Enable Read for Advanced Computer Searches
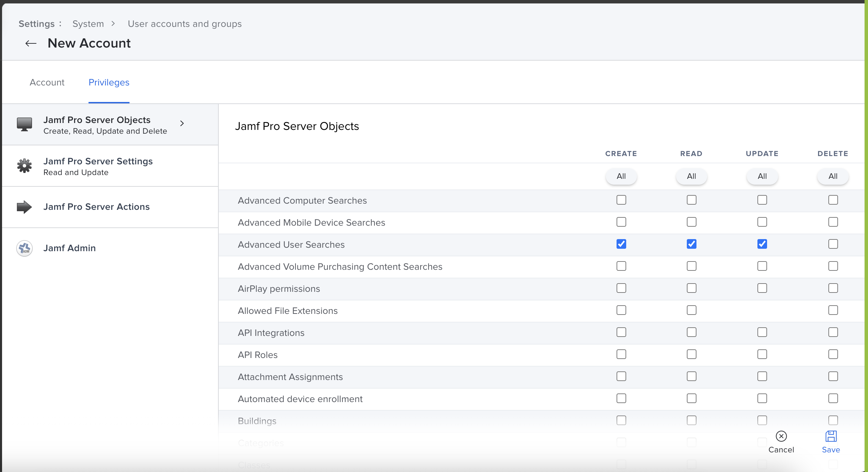This screenshot has height=472, width=868. (692, 200)
